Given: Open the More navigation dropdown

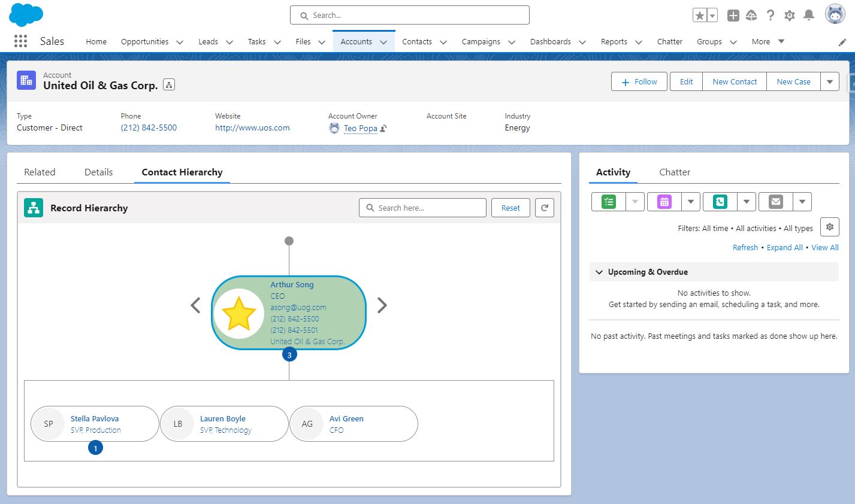Looking at the screenshot, I should (768, 41).
